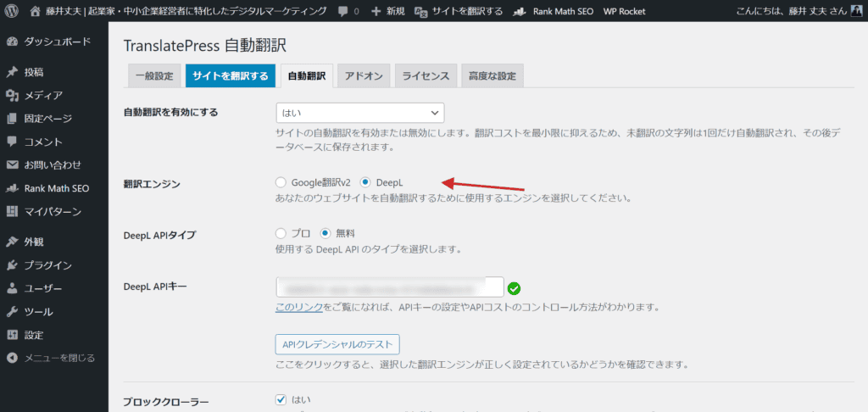Switch to the アドオン tab
The image size is (868, 412).
click(364, 75)
